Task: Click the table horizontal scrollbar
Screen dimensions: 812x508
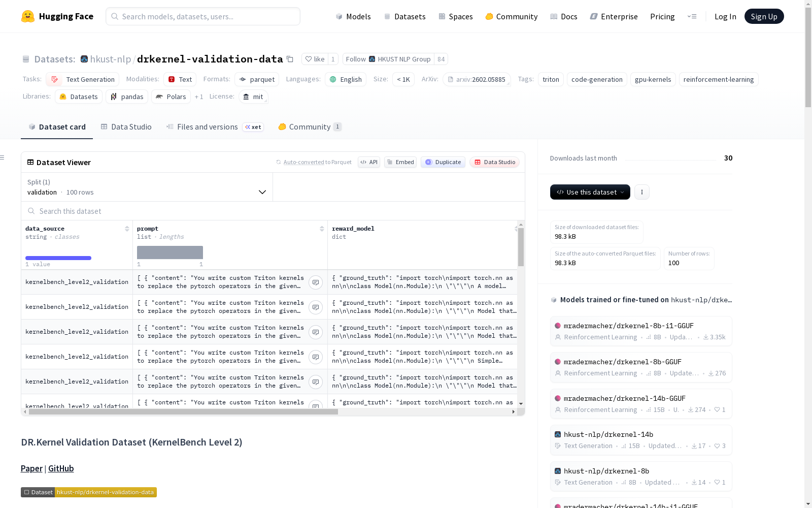Action: click(x=183, y=411)
